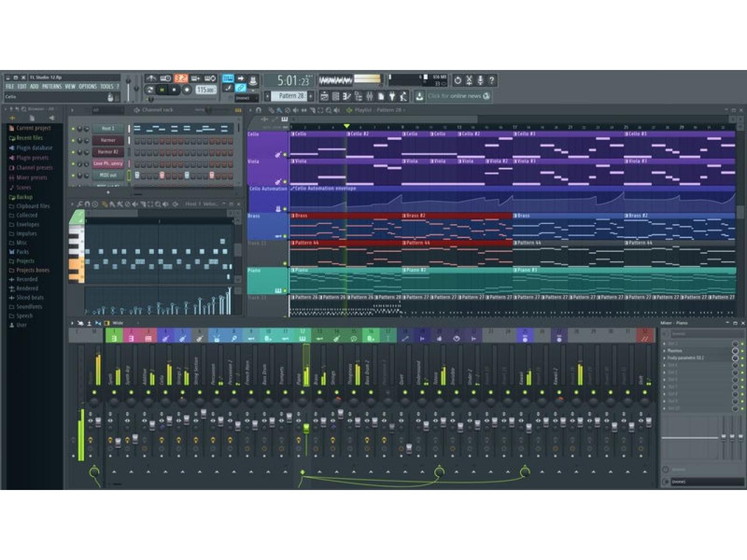
Task: Expand the Backup folder
Action: pyautogui.click(x=24, y=197)
